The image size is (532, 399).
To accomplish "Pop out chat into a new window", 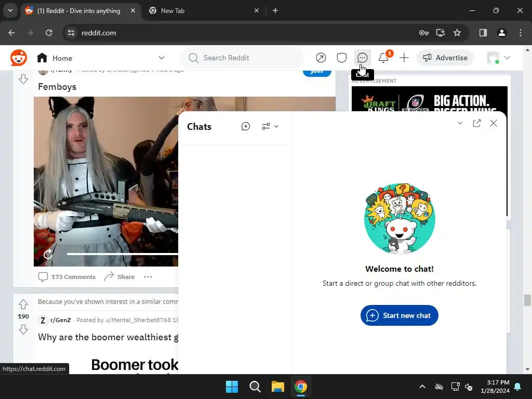I will [477, 123].
